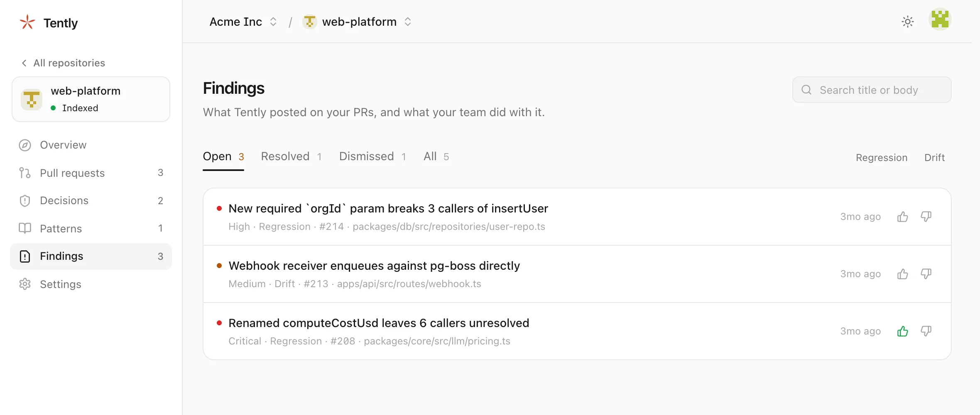Open Overview in the sidebar
980x415 pixels.
click(x=91, y=145)
